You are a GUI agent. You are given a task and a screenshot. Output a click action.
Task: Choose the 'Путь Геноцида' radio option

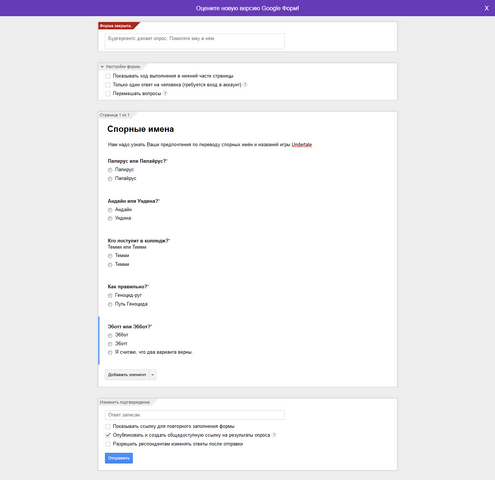[110, 304]
